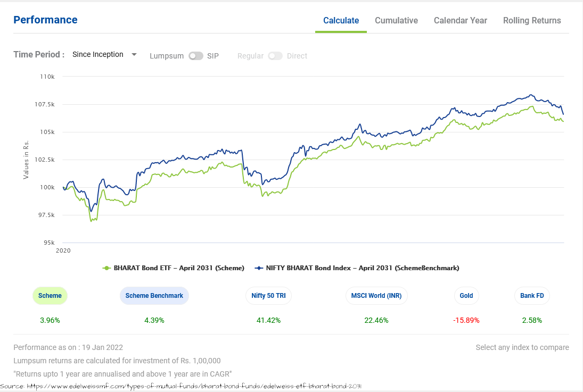Click the Nifty 50 TRI return 41.42%
Viewport: 583px width, 392px height.
tap(268, 320)
